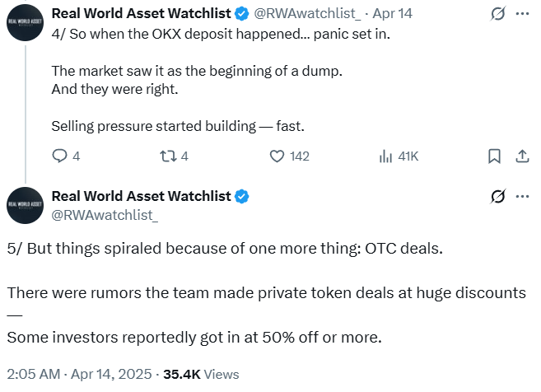Open the 5/ tweet author avatar
This screenshot has width=541, height=392.
(x=26, y=206)
